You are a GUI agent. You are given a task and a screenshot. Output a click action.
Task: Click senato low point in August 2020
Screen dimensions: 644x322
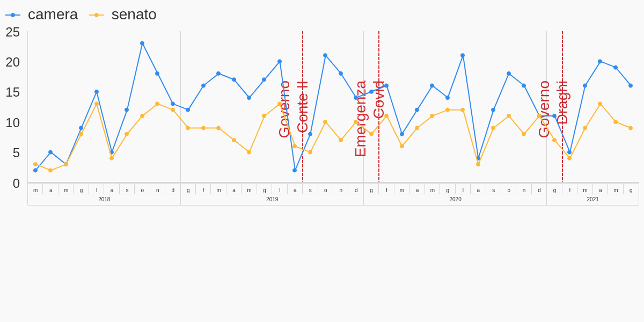pos(478,164)
